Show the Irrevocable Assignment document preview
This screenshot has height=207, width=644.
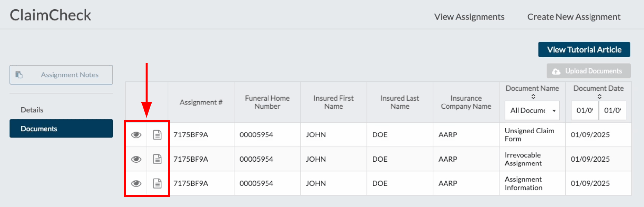136,159
